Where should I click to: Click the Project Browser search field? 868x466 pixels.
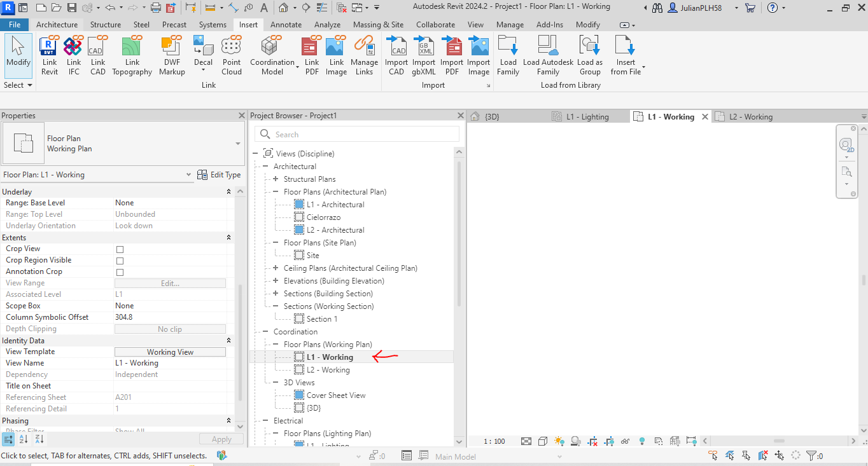pyautogui.click(x=357, y=134)
